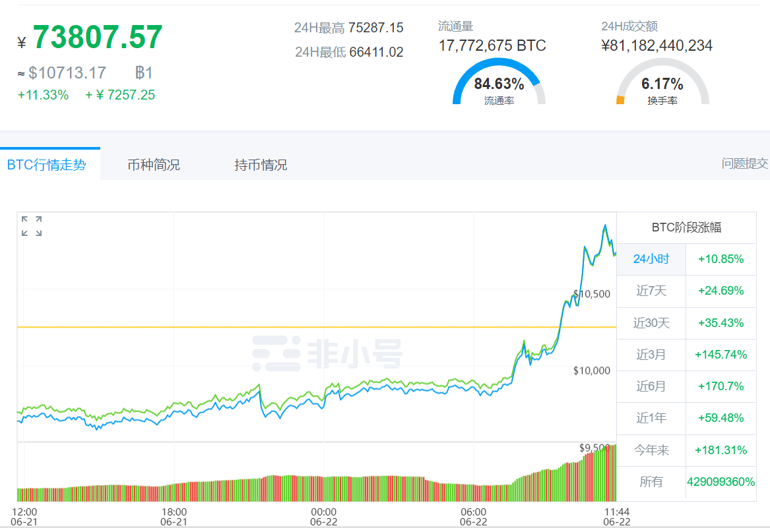Image resolution: width=770 pixels, height=532 pixels.
Task: Click the green price ¥73807.57
Action: (x=98, y=38)
